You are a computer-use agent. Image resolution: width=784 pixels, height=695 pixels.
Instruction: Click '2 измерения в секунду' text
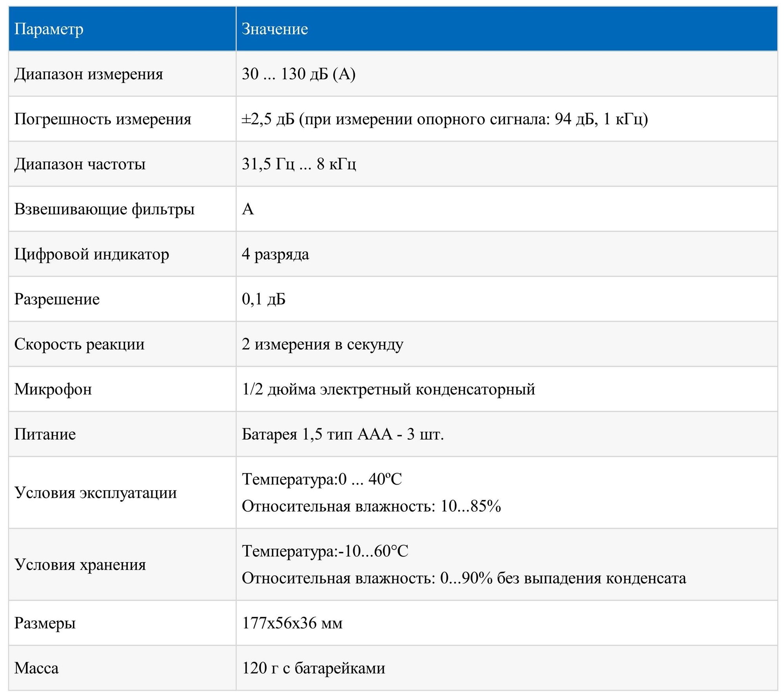click(322, 344)
